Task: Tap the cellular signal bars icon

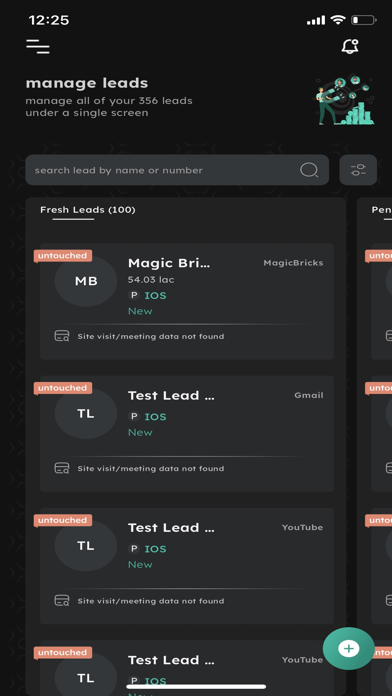Action: pos(316,20)
